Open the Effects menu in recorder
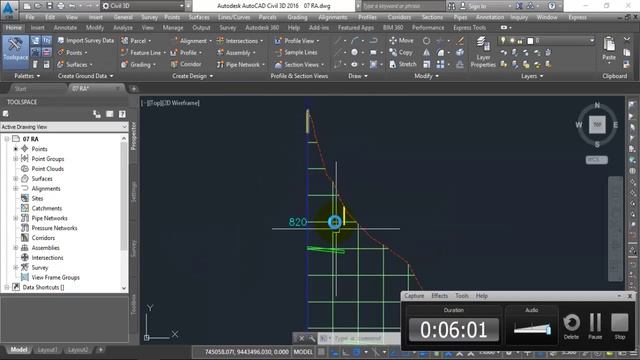 [439, 296]
